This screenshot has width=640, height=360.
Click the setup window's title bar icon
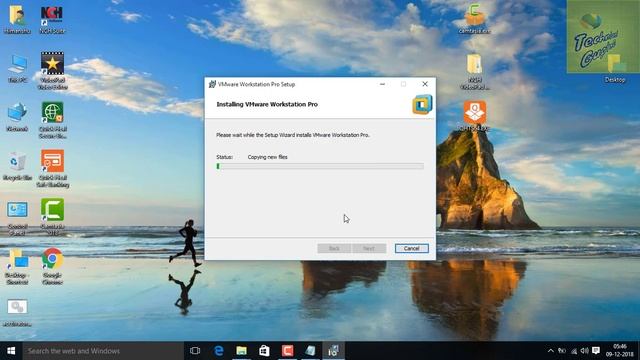(x=212, y=84)
